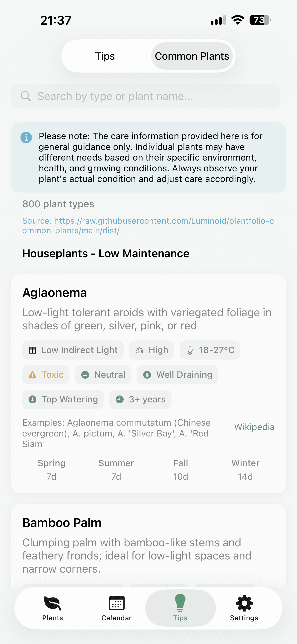
Task: Tap the Low Indirect Light badge
Action: [73, 350]
